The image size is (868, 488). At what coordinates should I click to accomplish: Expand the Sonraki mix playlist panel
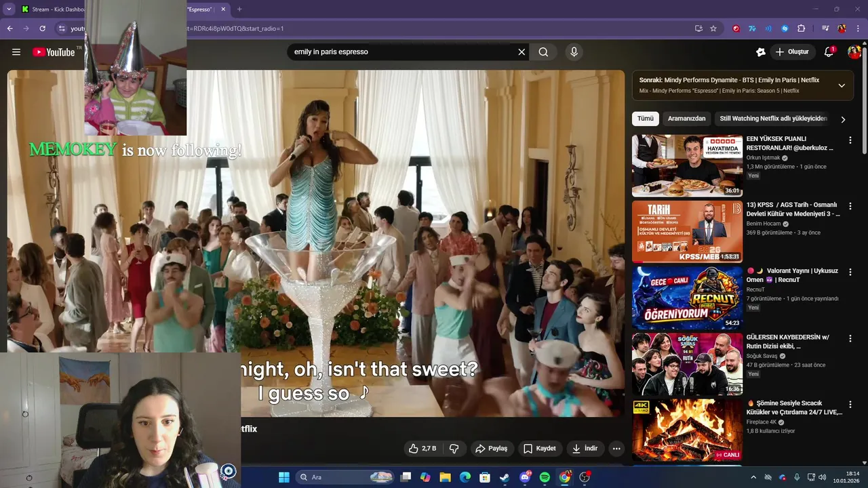[x=842, y=85]
